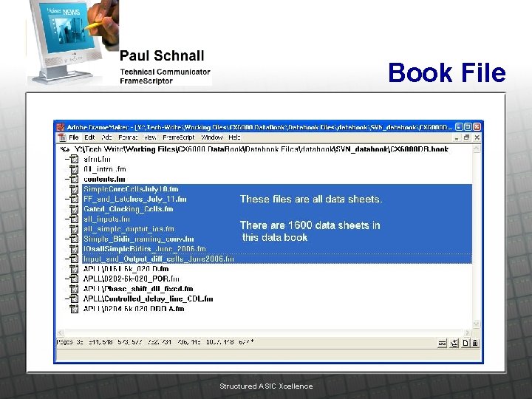
Task: Open the FrameScript menu
Action: (179, 137)
